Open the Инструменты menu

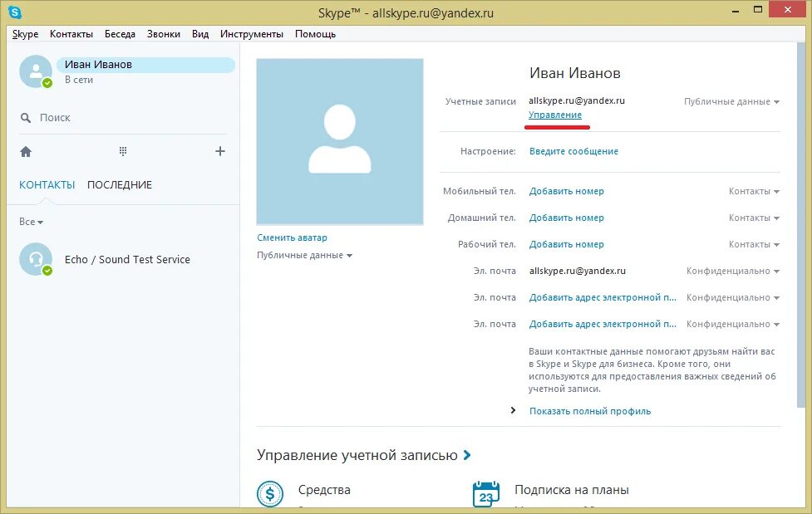(x=252, y=34)
